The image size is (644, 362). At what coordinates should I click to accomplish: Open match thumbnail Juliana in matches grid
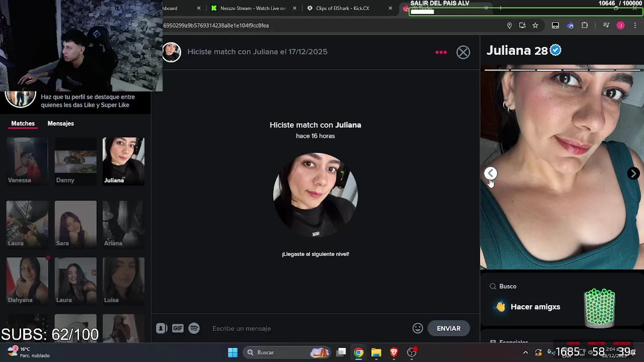point(123,161)
